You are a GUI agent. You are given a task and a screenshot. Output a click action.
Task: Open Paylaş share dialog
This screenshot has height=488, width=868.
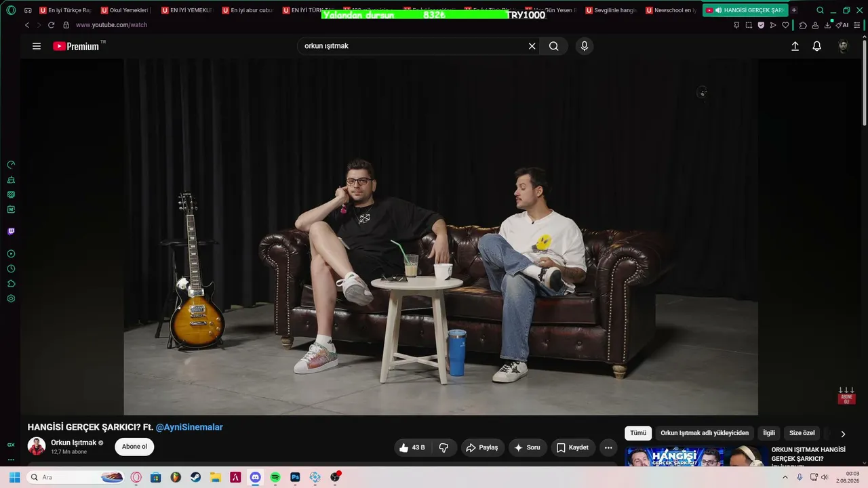482,447
